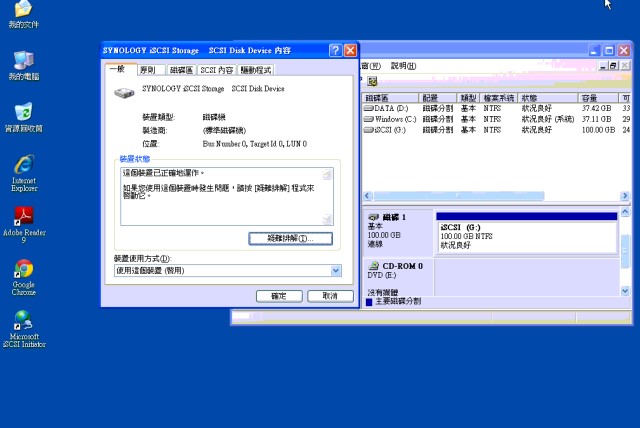Switch to the 驅動程式 tab

point(256,70)
